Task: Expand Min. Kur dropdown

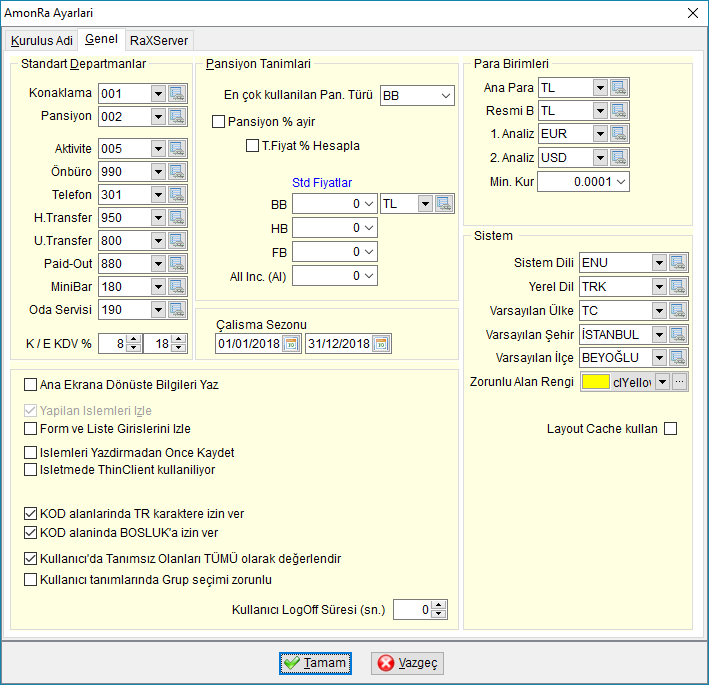Action: 621,182
